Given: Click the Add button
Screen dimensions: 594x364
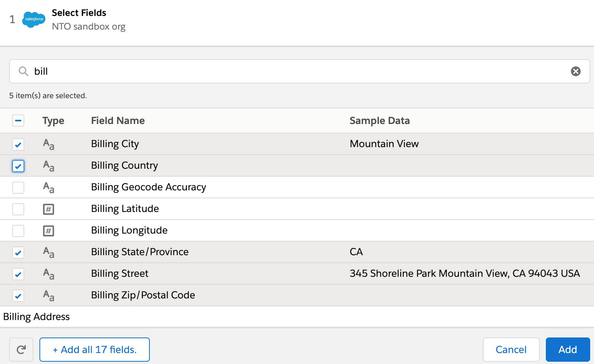Looking at the screenshot, I should 568,350.
